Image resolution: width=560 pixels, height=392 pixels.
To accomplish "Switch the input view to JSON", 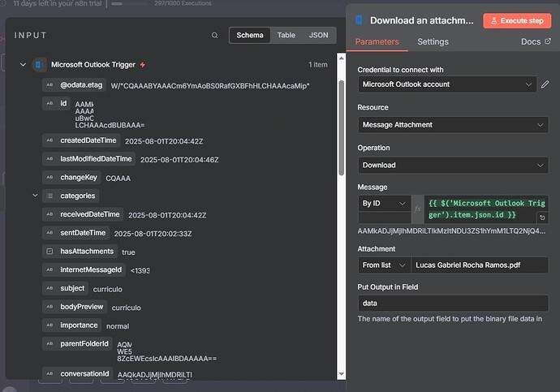I will pos(318,35).
